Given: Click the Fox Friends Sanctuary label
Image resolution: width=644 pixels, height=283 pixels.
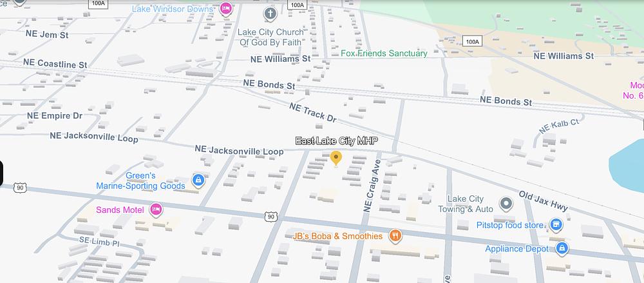Looking at the screenshot, I should click(384, 54).
